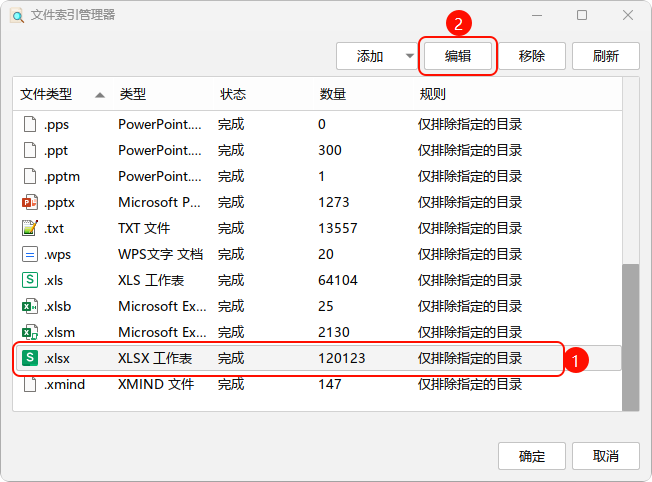The image size is (652, 482).
Task: Click the green .xls spreadsheet icon
Action: pos(29,280)
